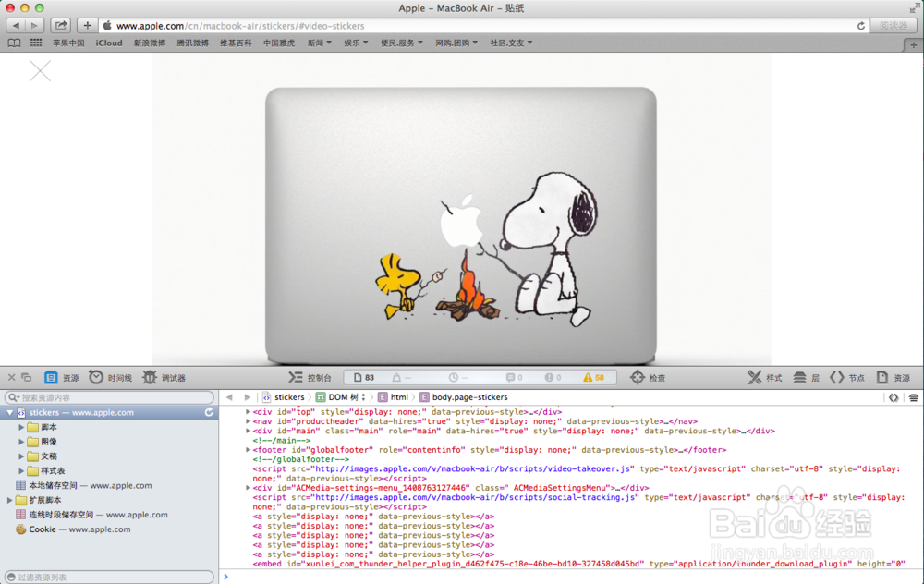
Task: Close the sticker video overlay X
Action: tap(40, 71)
